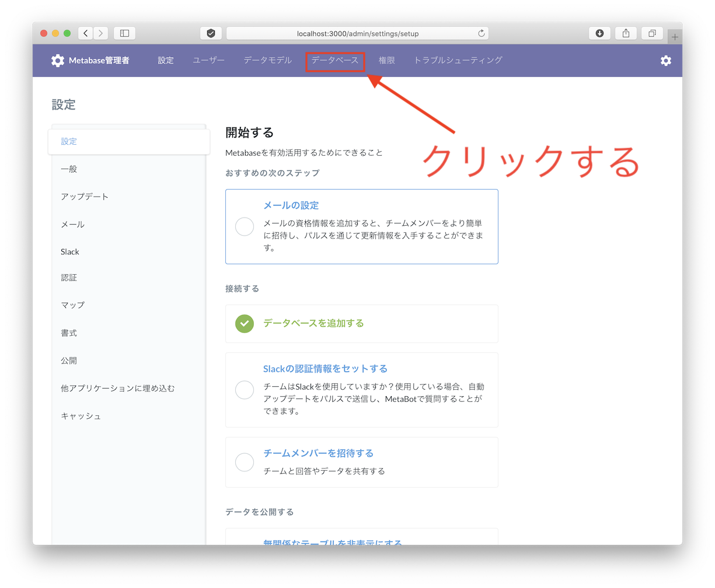Open the settings gear menu in the purple header
This screenshot has width=715, height=588.
click(x=666, y=61)
